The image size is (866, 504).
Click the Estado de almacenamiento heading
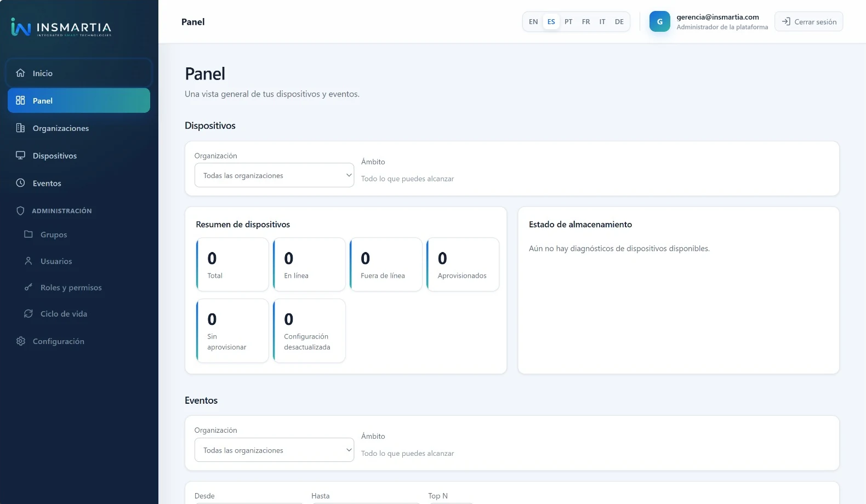580,224
